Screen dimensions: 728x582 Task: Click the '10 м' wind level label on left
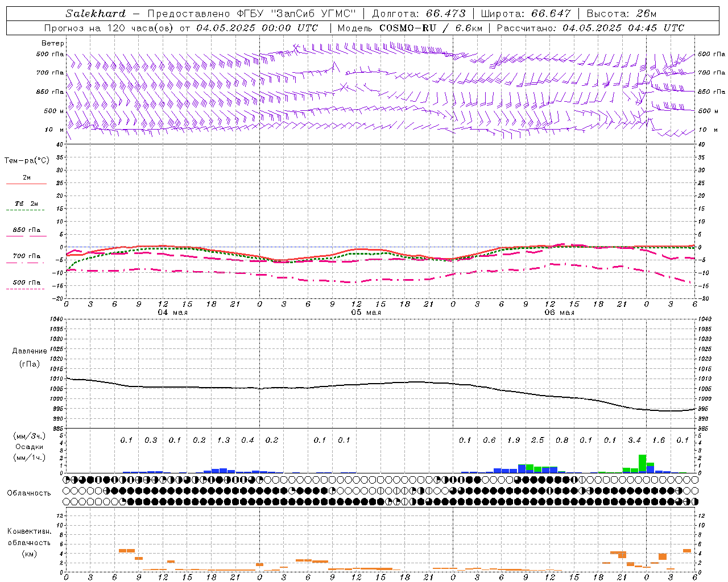pos(55,130)
